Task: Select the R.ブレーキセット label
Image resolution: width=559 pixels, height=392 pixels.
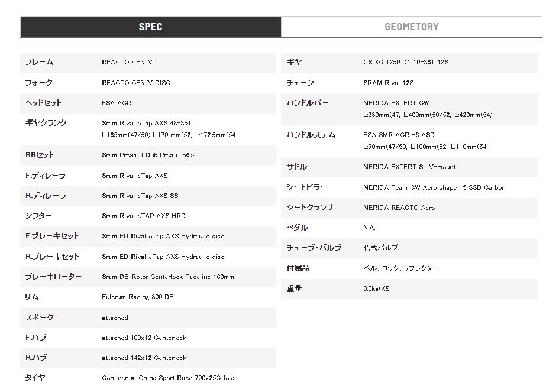Action: click(52, 256)
